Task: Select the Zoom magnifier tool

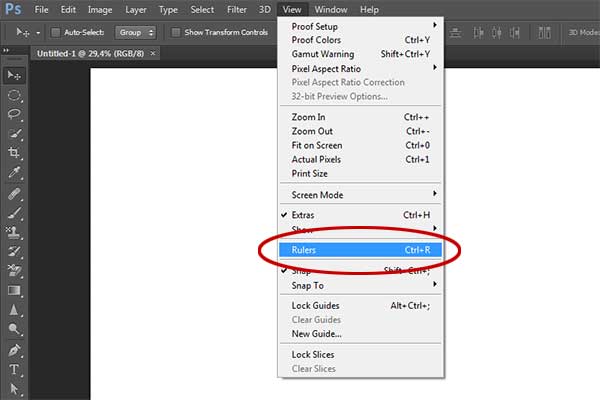Action: click(x=14, y=329)
